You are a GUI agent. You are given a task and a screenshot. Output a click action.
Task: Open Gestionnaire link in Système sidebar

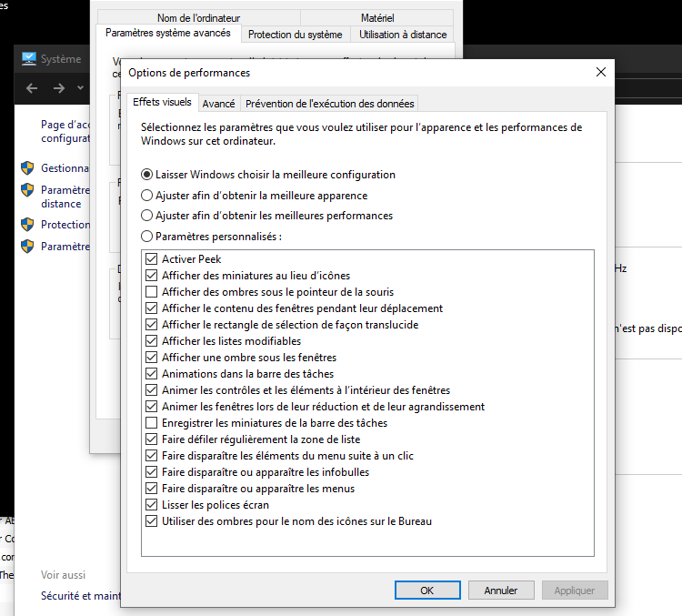tap(65, 168)
